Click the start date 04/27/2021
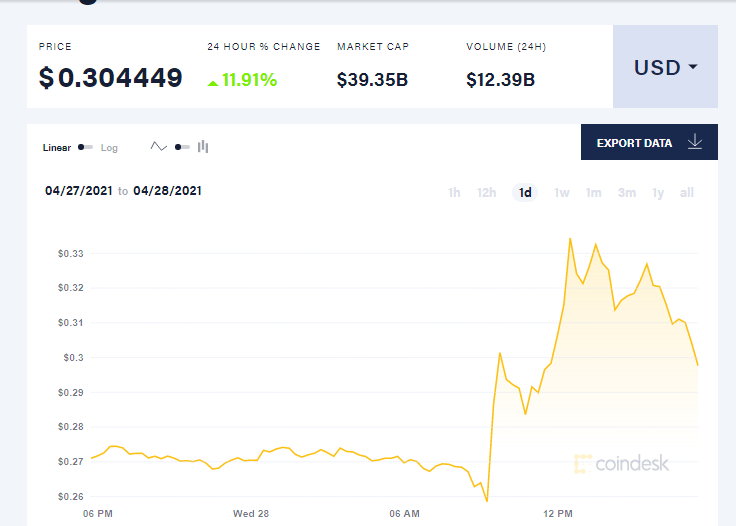The image size is (736, 526). coord(79,190)
